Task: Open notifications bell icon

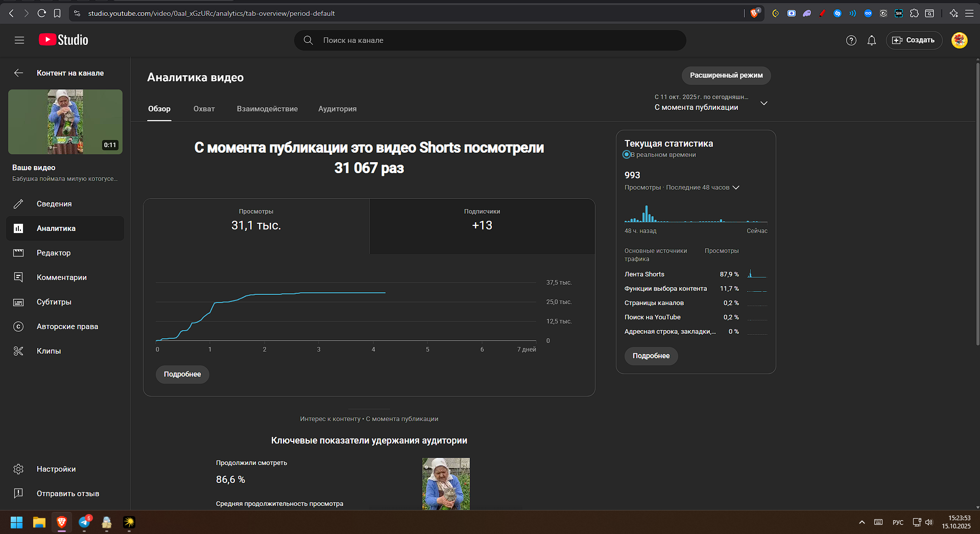Action: tap(871, 40)
